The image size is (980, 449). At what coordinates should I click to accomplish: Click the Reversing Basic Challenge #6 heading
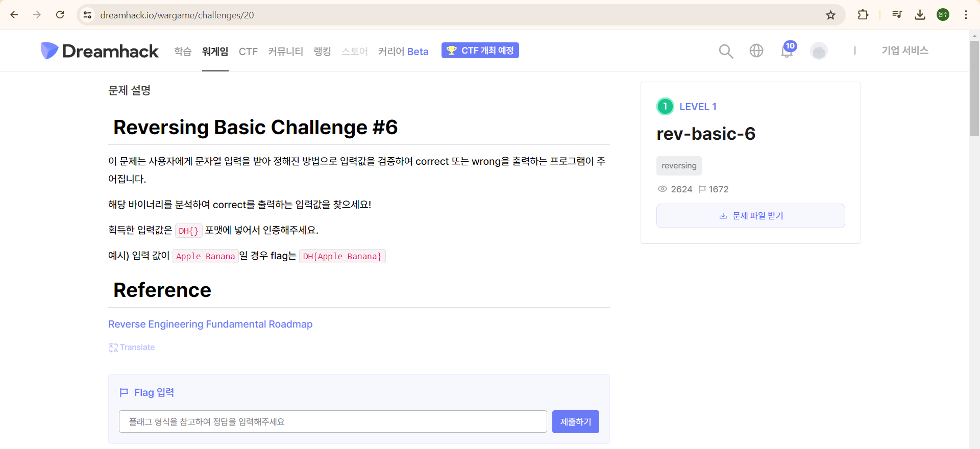point(255,127)
